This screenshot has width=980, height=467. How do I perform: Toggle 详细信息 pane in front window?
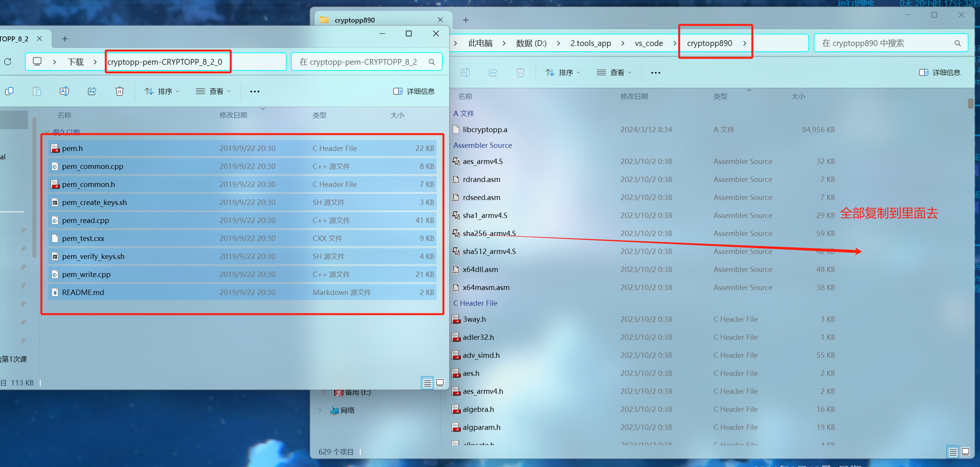(x=414, y=91)
